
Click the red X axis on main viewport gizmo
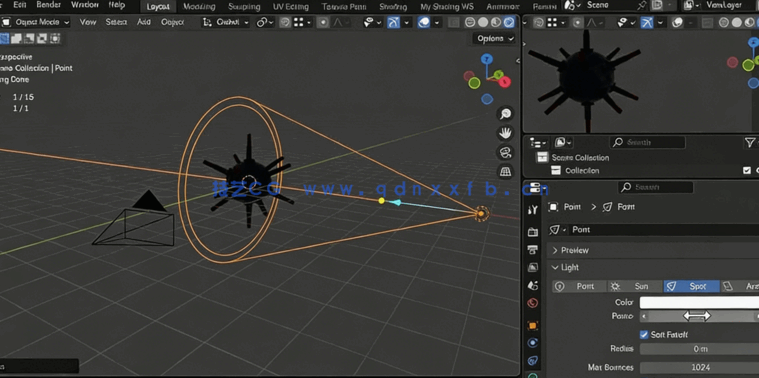pyautogui.click(x=505, y=82)
